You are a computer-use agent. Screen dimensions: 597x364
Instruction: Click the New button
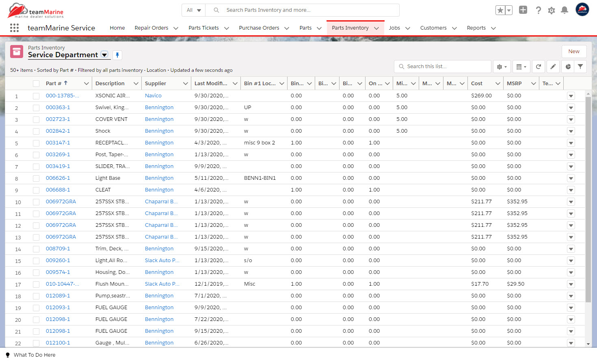[x=573, y=52]
